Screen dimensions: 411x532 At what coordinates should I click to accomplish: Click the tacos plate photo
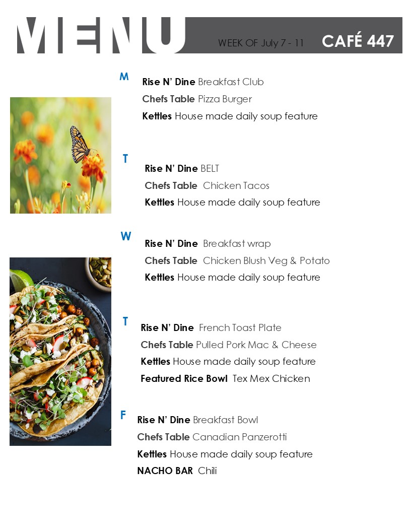[x=60, y=352]
